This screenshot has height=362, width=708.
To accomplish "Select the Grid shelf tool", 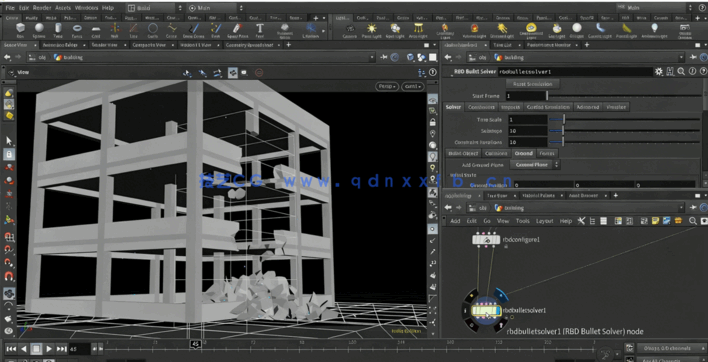I will point(96,30).
